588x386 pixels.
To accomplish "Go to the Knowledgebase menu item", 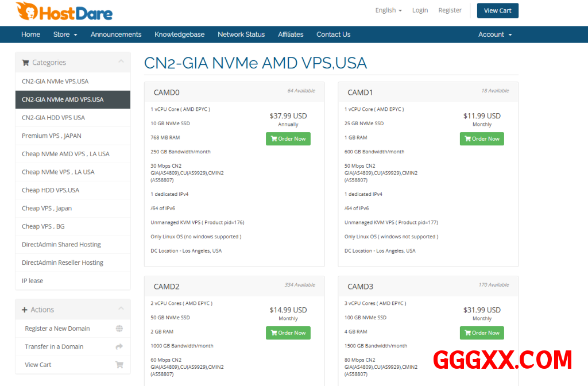I will [179, 34].
